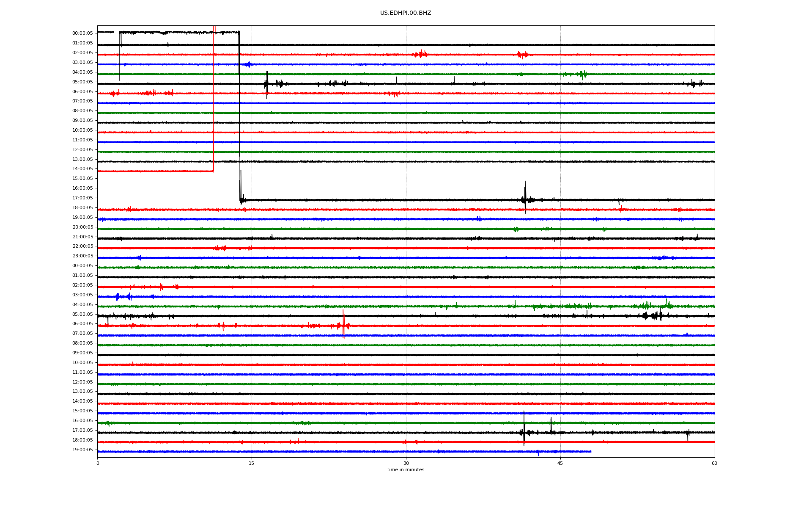Click the plot title US.EDHPI.00.BHZ
This screenshot has height=508, width=812.
click(x=406, y=13)
